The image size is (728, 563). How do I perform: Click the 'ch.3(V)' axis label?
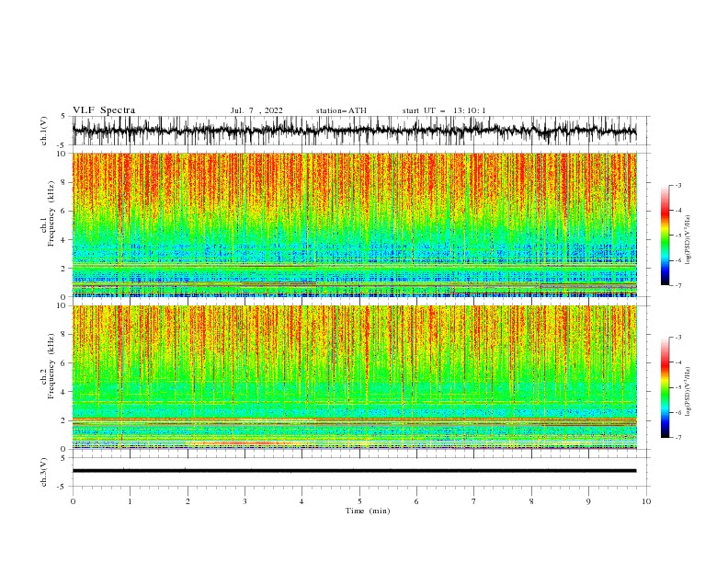point(44,472)
